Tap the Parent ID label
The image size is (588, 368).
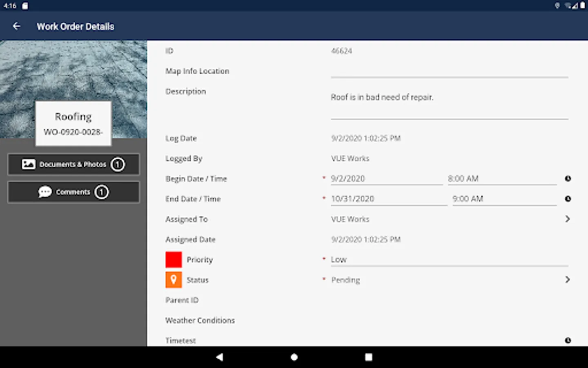tap(182, 300)
